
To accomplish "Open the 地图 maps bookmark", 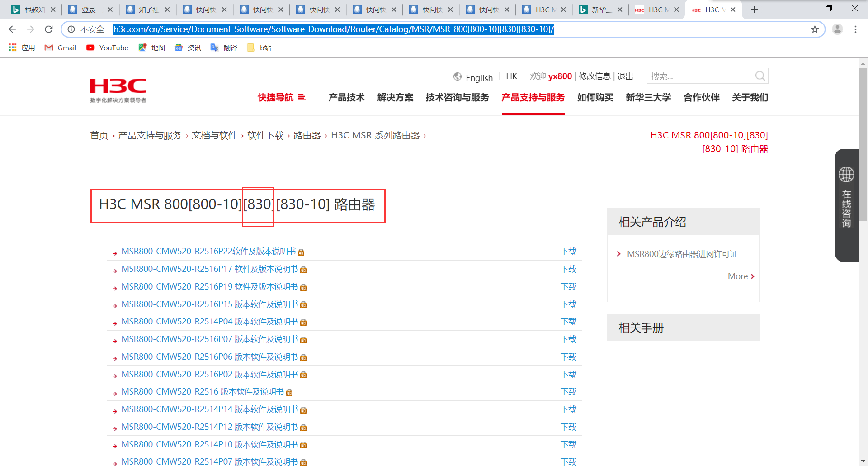I will [152, 48].
